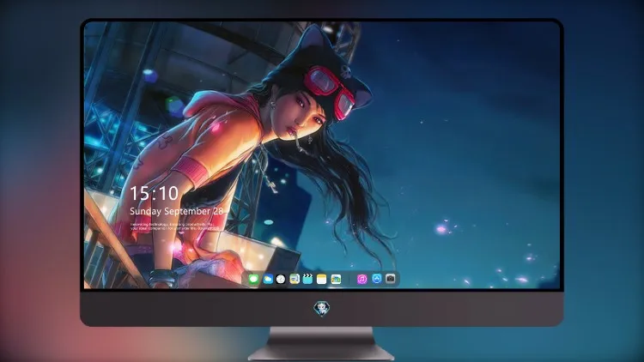Open the Maps app in the dock
Image resolution: width=644 pixels, height=362 pixels.
tap(295, 279)
